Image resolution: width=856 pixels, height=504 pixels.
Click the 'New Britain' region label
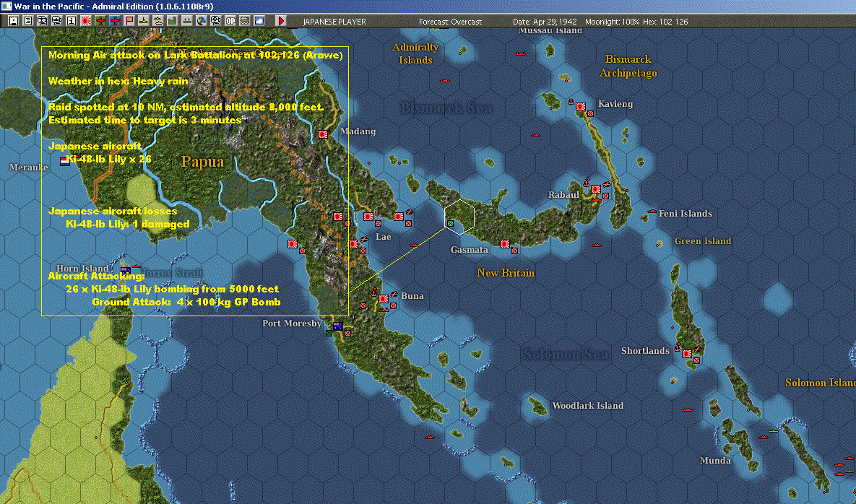click(x=506, y=273)
